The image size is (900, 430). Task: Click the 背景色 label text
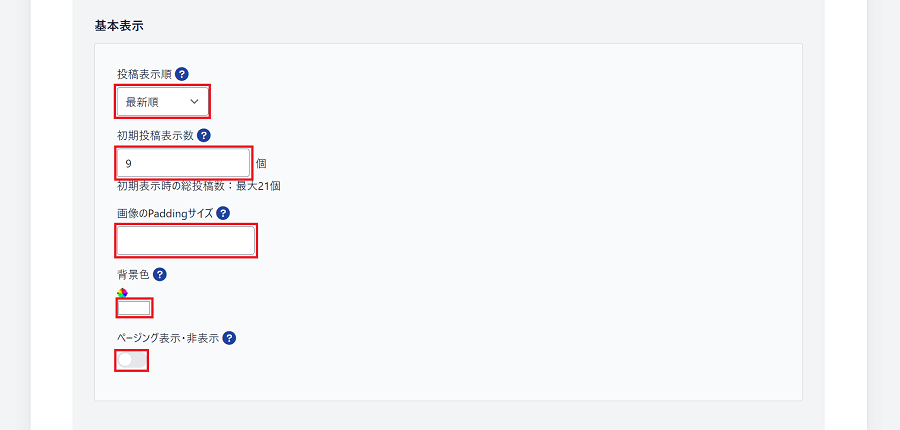tap(133, 275)
